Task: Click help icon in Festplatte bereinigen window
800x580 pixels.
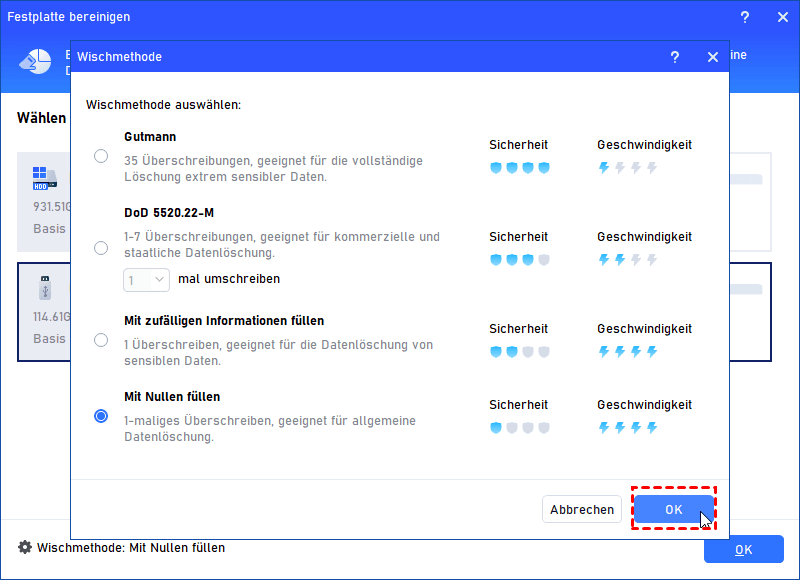Action: tap(744, 18)
